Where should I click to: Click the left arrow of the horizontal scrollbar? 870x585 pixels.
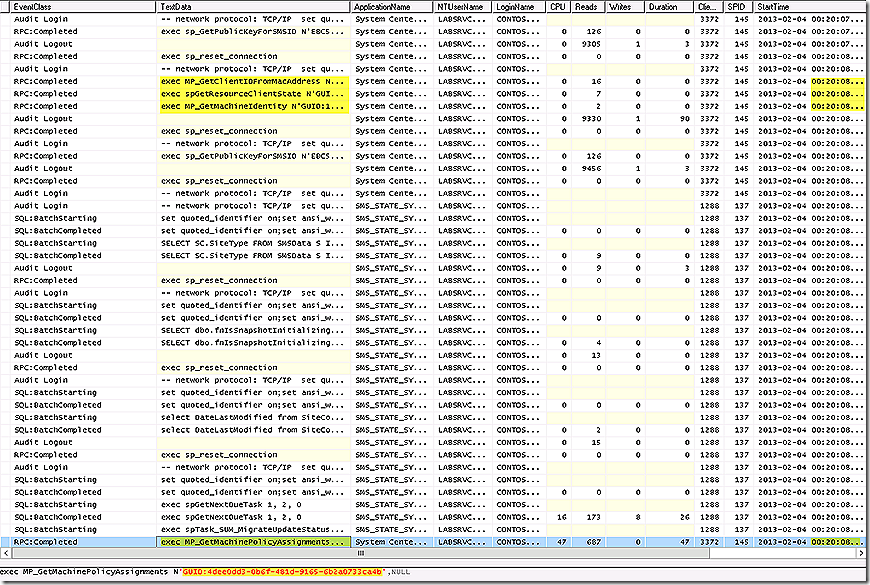(x=6, y=553)
